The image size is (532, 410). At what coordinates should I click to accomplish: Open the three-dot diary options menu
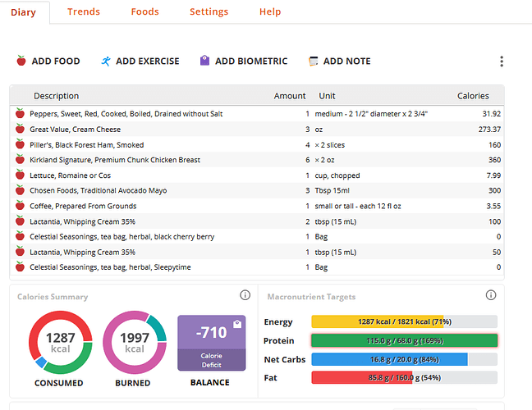502,61
